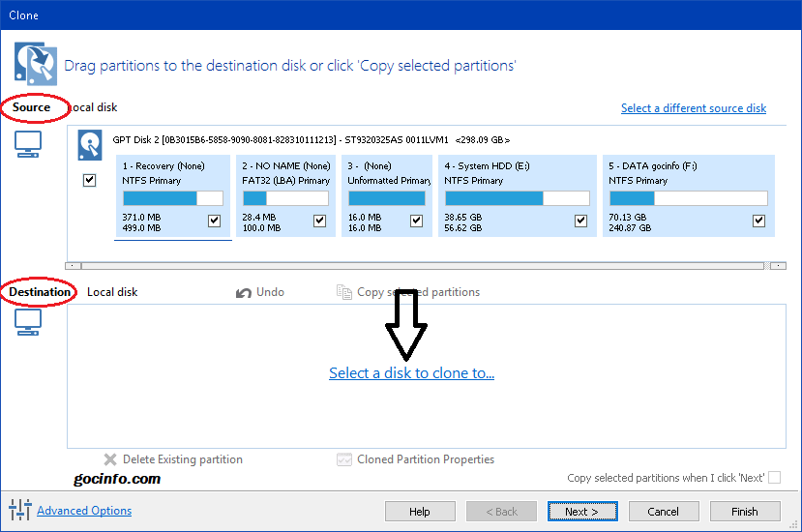This screenshot has width=802, height=532.
Task: Click the Destination computer monitor icon
Action: coord(28,322)
